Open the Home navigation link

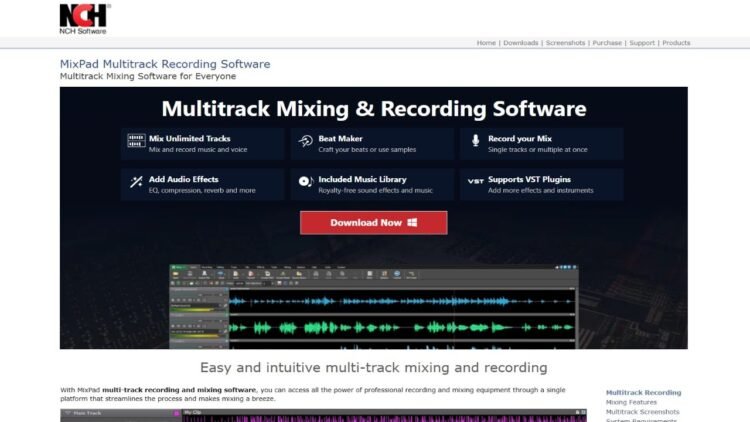click(x=486, y=43)
